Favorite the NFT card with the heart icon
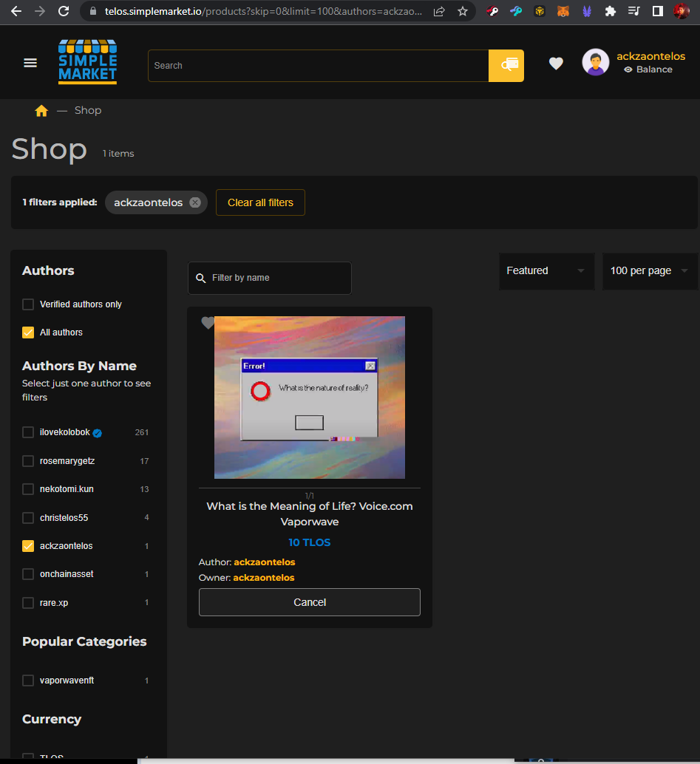The height and width of the screenshot is (764, 700). (208, 323)
